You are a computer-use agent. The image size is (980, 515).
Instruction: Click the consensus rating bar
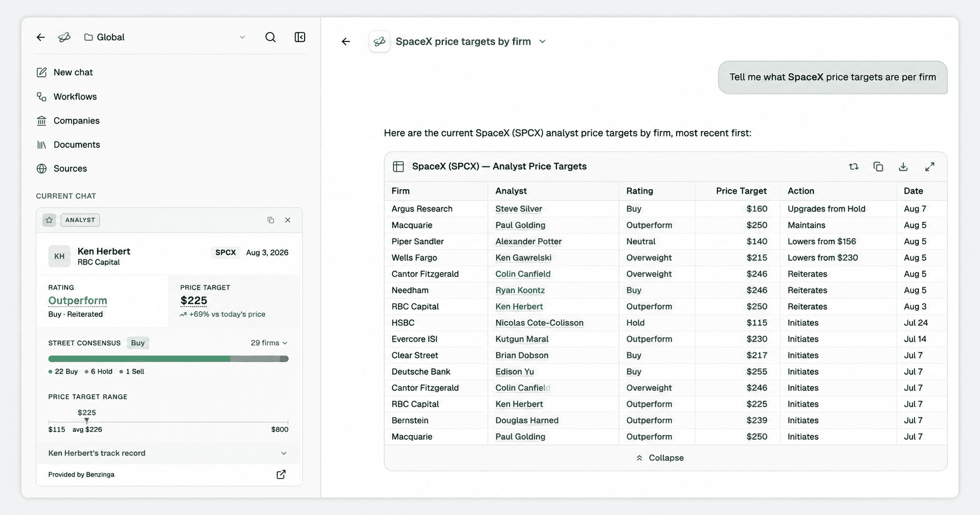point(168,359)
